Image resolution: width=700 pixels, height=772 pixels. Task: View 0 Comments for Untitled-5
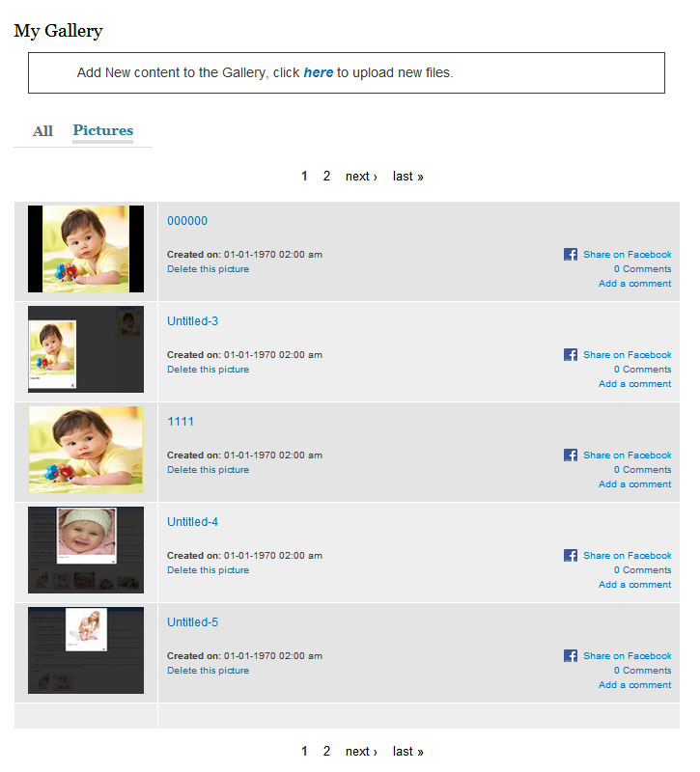point(642,671)
